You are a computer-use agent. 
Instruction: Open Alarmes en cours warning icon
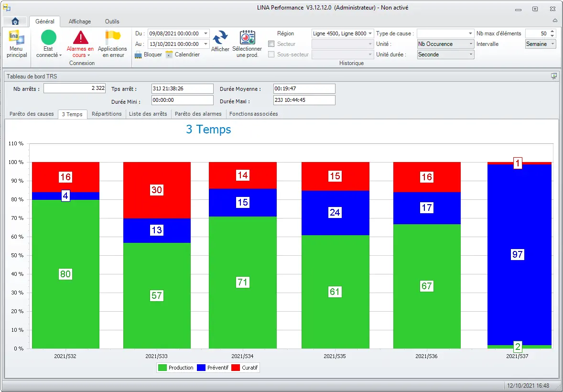[x=80, y=38]
